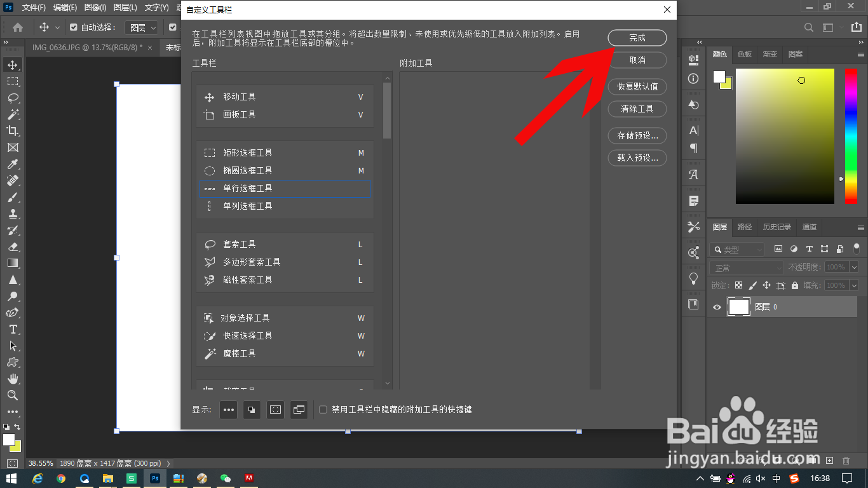Click foreground color swatch in Color panel

(719, 77)
